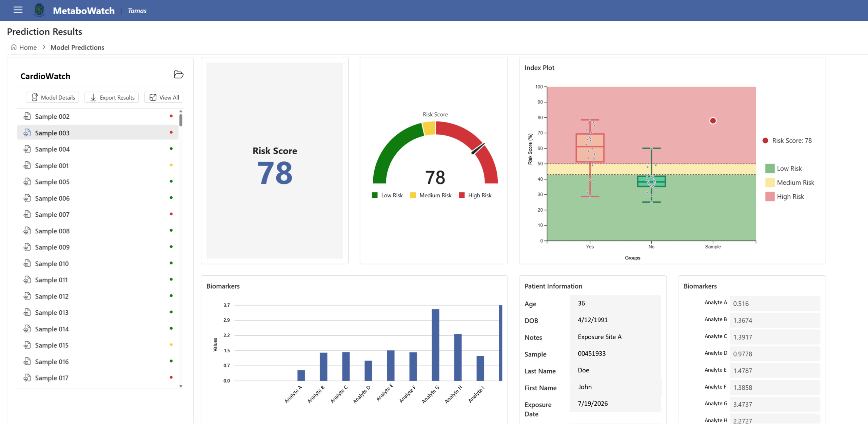Toggle the Low Risk legend in Index Plot

tap(784, 168)
